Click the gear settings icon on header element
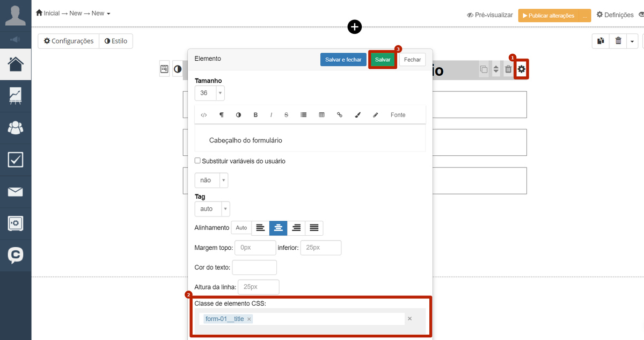The image size is (644, 340). [521, 69]
